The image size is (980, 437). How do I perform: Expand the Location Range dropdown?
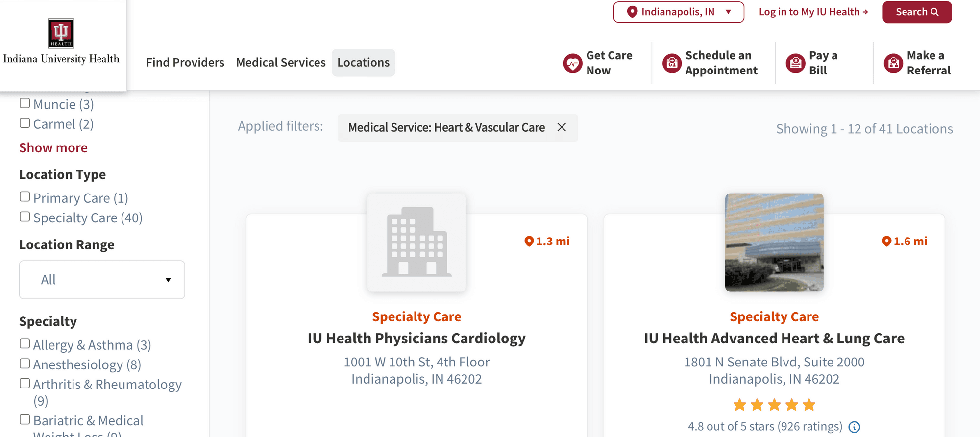(102, 280)
